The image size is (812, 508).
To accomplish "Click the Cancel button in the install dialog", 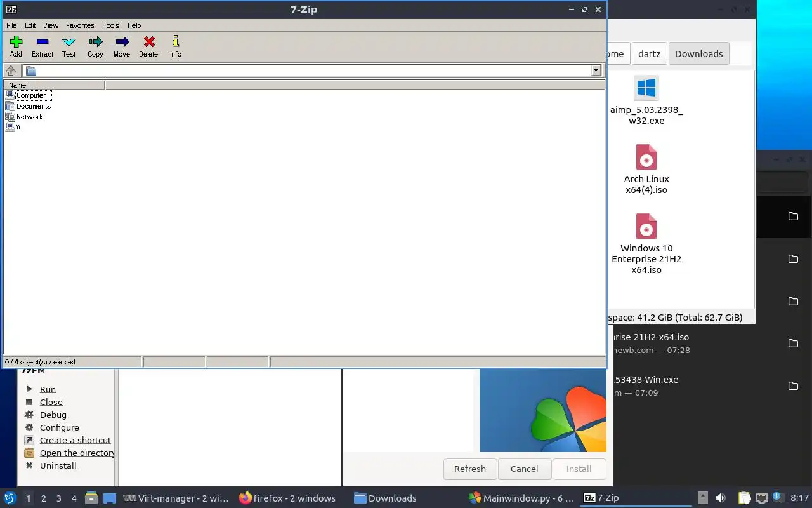I will pyautogui.click(x=524, y=469).
